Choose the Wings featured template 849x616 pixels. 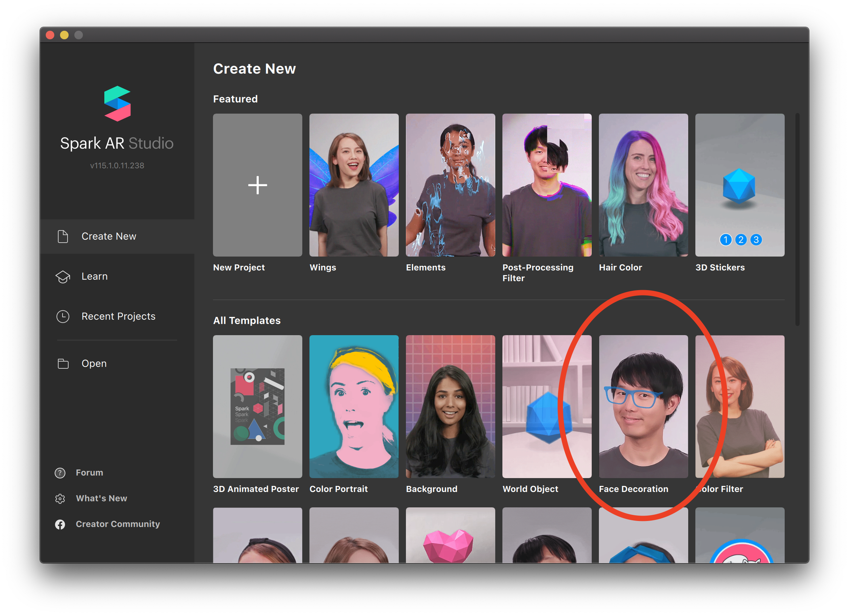pos(354,185)
